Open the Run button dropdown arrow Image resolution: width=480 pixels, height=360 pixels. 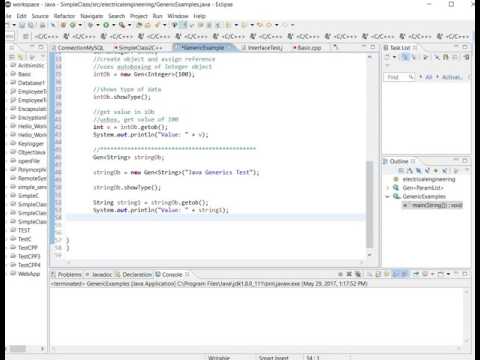tap(114, 25)
